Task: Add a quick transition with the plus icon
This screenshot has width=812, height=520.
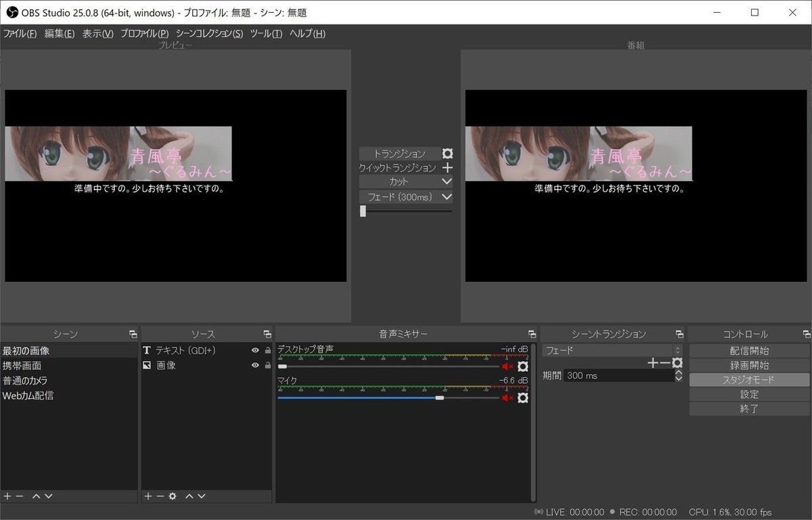Action: click(446, 167)
